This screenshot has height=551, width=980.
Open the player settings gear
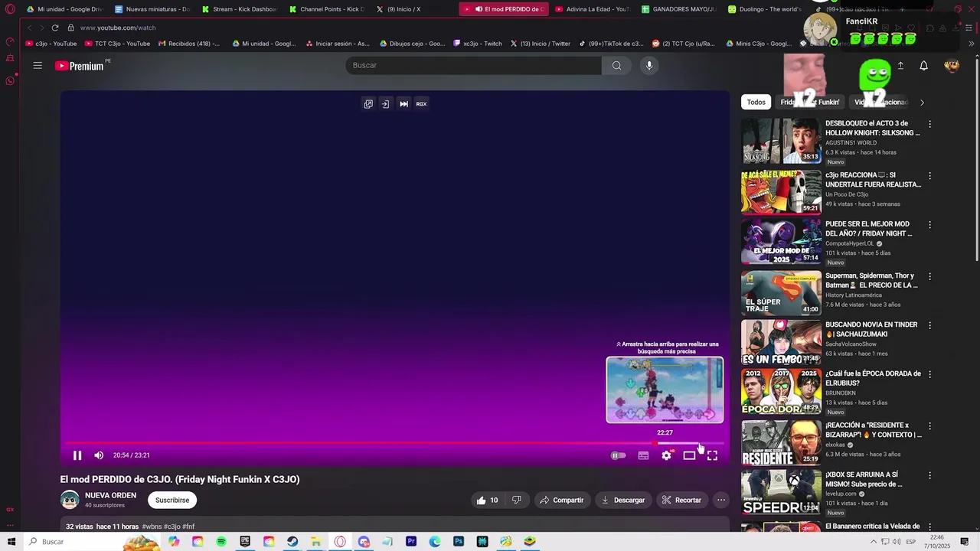coord(667,455)
